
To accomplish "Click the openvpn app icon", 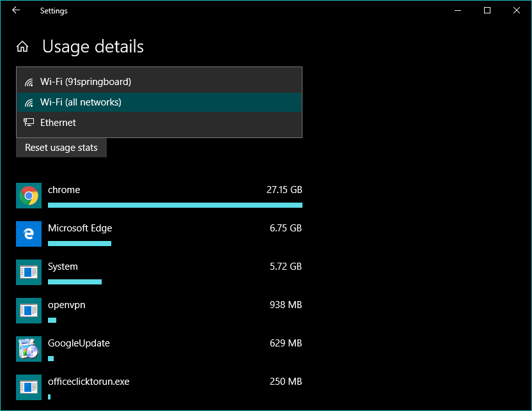I will tap(29, 311).
